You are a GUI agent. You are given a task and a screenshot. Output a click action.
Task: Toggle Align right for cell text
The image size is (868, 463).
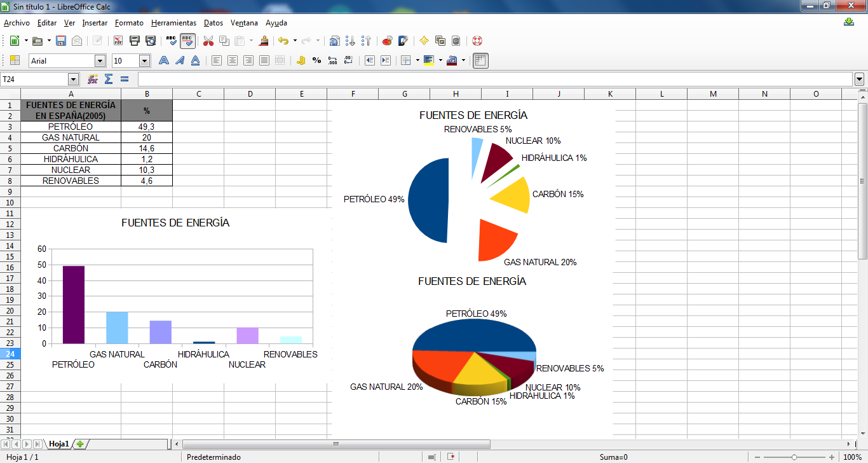click(248, 60)
